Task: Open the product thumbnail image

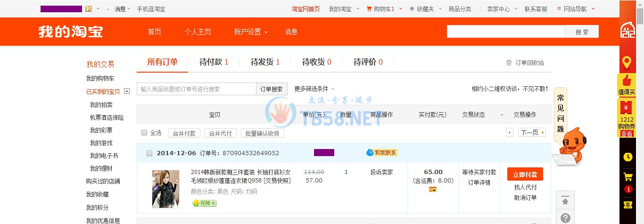Action: [165, 189]
